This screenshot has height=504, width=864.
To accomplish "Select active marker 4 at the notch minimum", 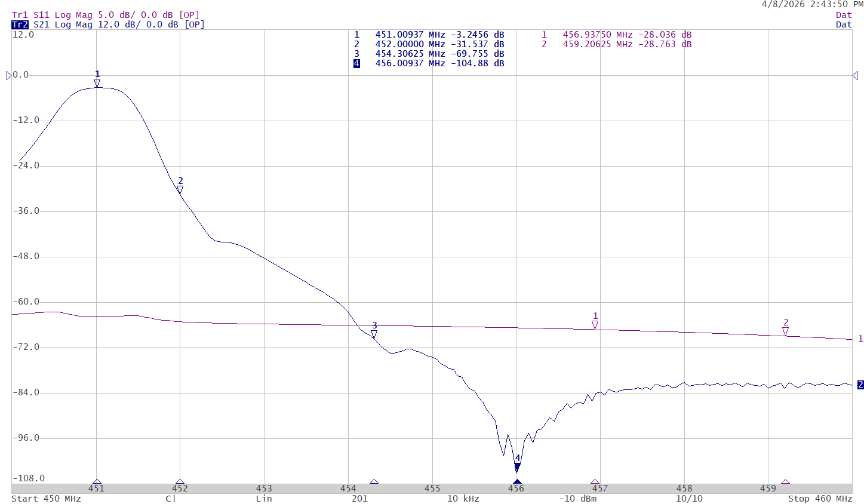I will point(517,467).
